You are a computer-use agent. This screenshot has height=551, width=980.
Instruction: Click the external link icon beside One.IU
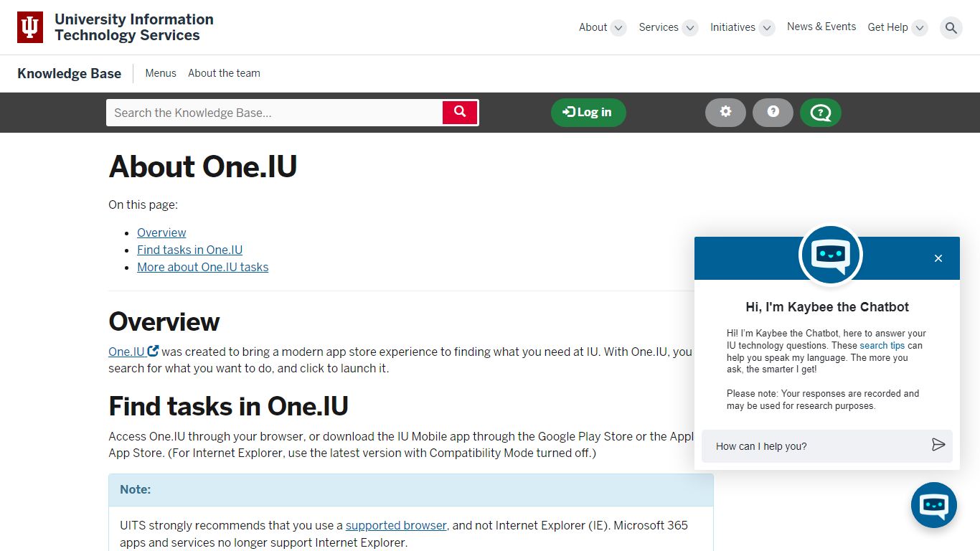point(154,351)
